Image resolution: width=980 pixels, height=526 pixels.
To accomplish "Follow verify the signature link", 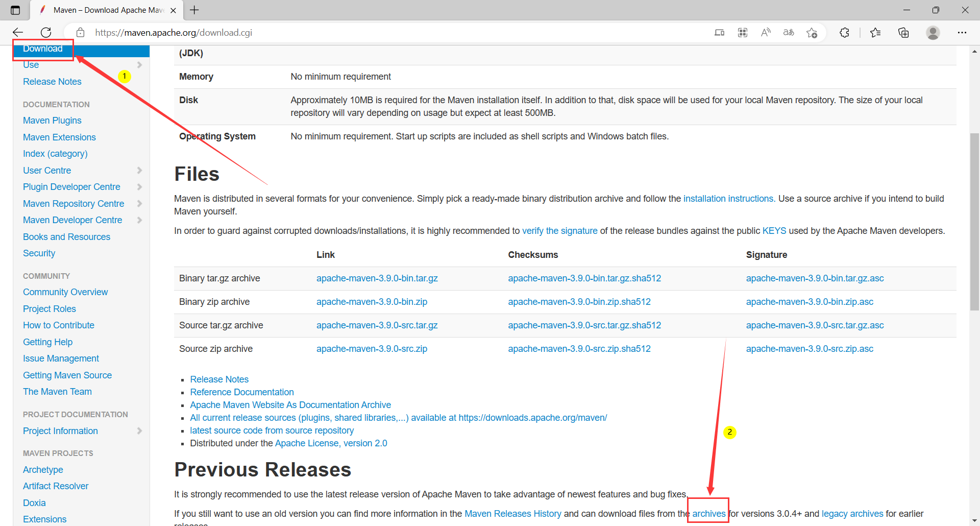I will click(559, 231).
